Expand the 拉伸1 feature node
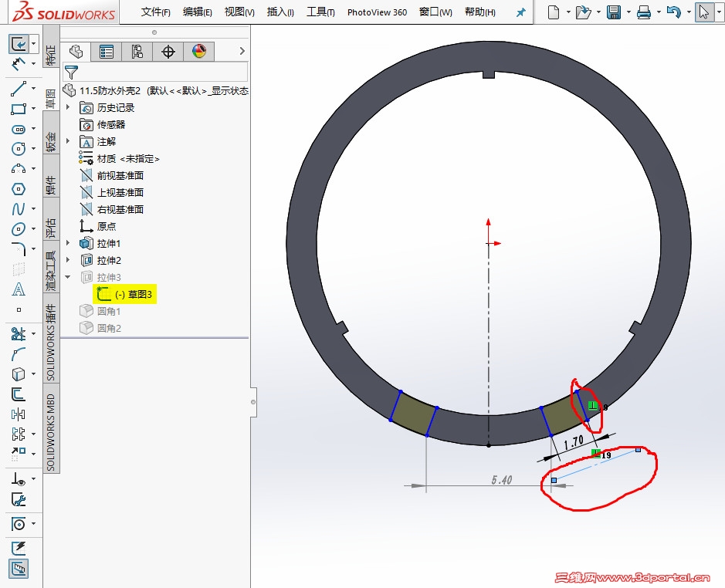Viewport: 725px width, 588px height. coord(68,243)
